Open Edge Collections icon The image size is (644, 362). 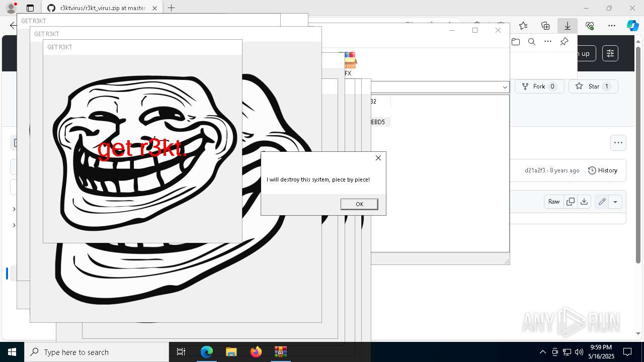point(545,26)
